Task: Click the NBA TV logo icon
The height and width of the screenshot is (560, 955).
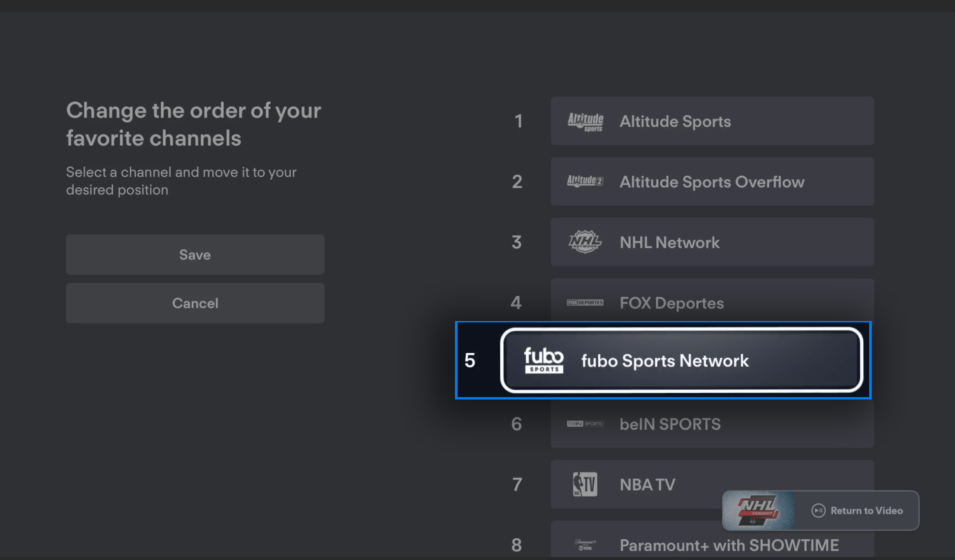Action: click(x=585, y=484)
